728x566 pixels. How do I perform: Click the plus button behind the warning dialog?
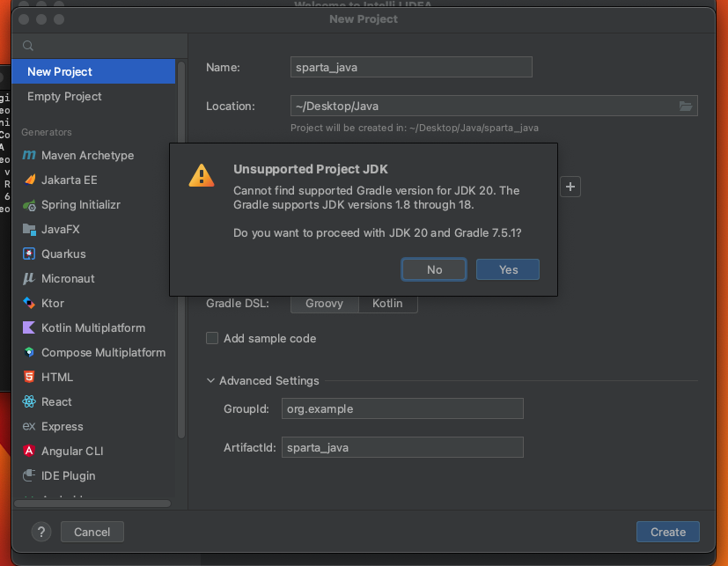click(570, 187)
